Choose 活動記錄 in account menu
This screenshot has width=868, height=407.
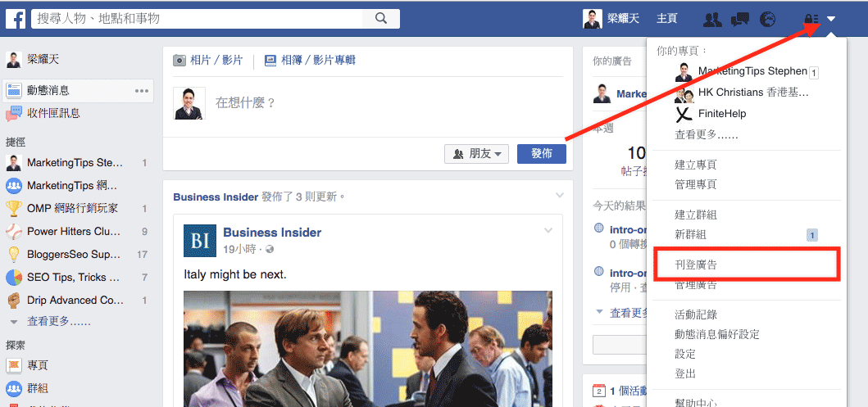coord(696,314)
